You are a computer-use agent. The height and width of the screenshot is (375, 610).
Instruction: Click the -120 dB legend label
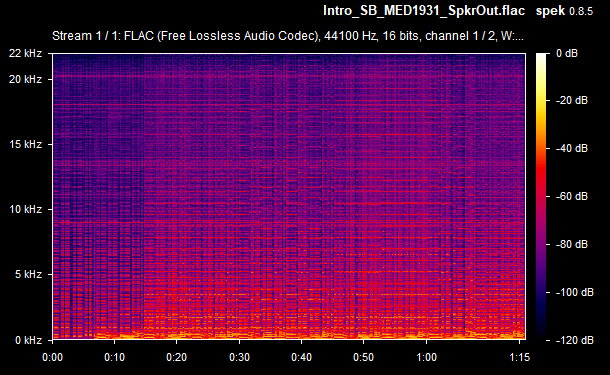pos(574,340)
